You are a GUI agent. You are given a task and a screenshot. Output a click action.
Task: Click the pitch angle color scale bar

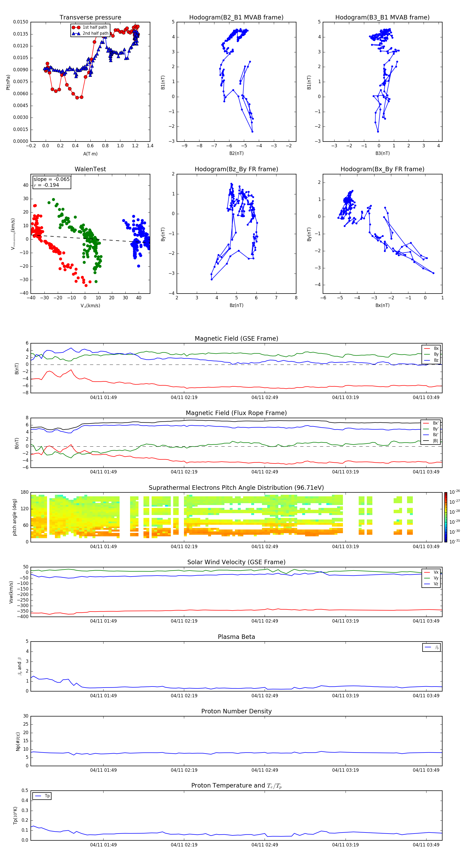click(x=446, y=517)
